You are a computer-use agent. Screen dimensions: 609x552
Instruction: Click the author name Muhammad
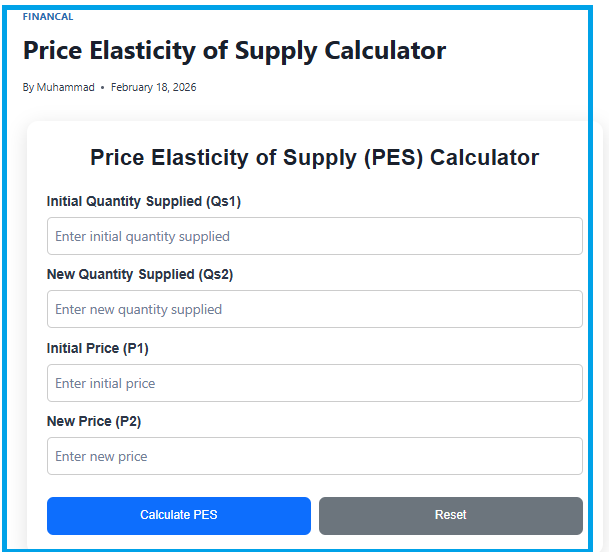coord(66,88)
